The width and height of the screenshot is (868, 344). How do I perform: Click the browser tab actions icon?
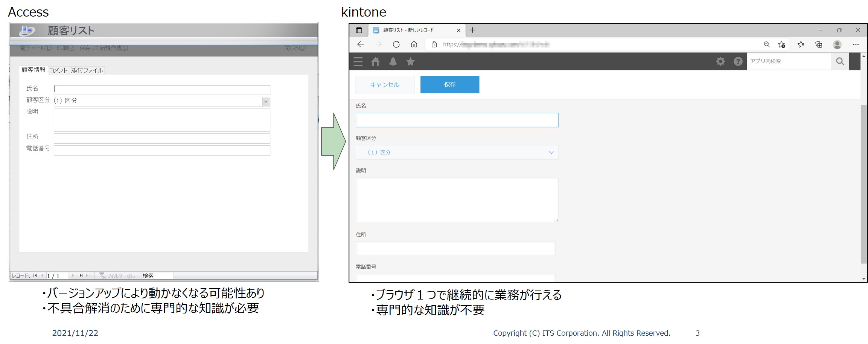(359, 30)
